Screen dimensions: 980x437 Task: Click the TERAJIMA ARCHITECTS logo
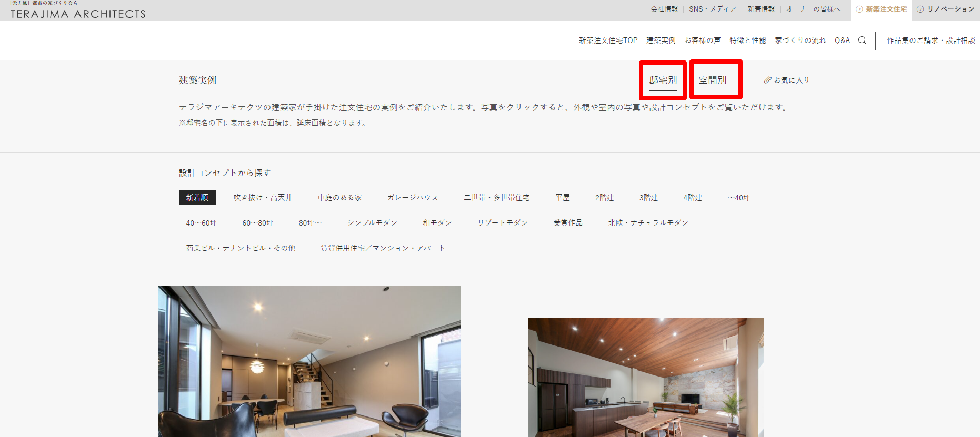pyautogui.click(x=78, y=14)
